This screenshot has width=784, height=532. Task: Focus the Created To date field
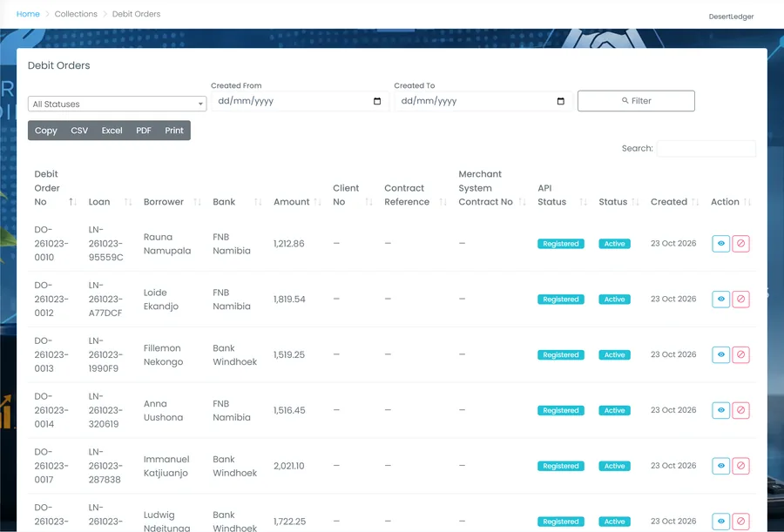[483, 101]
